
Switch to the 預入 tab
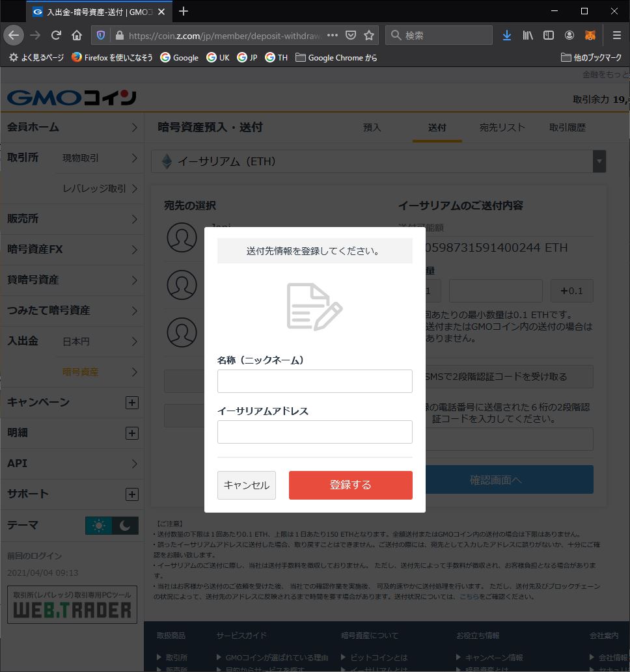point(372,128)
